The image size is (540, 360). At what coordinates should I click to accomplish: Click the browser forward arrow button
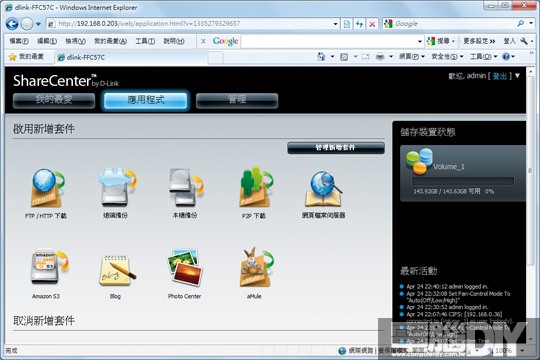[x=27, y=24]
